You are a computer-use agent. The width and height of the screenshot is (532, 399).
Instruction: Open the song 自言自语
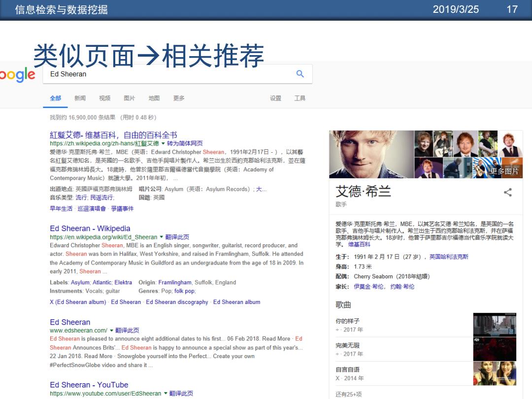[x=347, y=369]
